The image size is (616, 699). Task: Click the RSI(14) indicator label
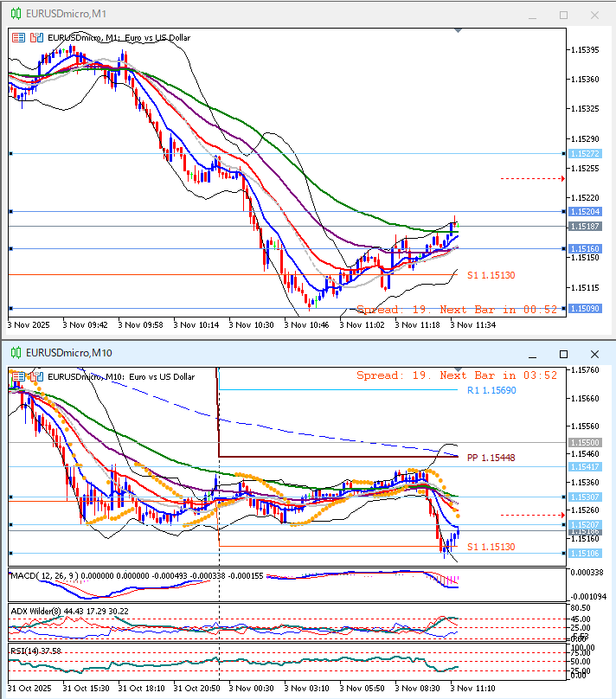[25, 650]
